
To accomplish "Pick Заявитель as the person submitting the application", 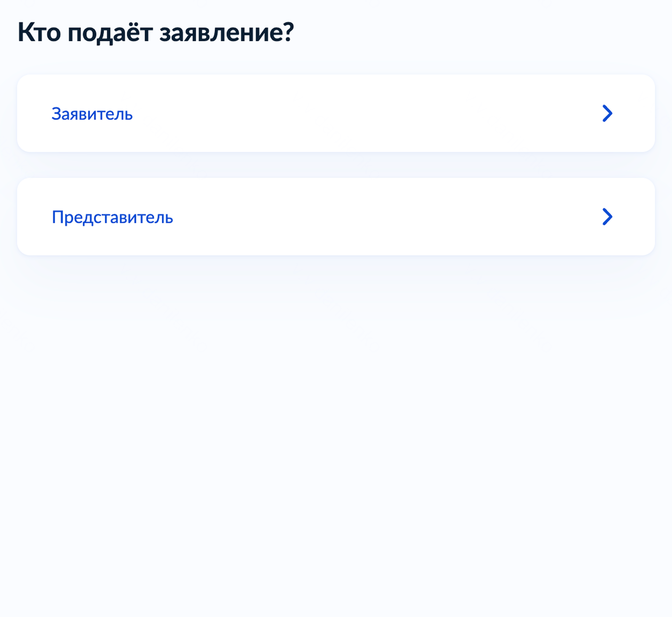I will [x=336, y=113].
